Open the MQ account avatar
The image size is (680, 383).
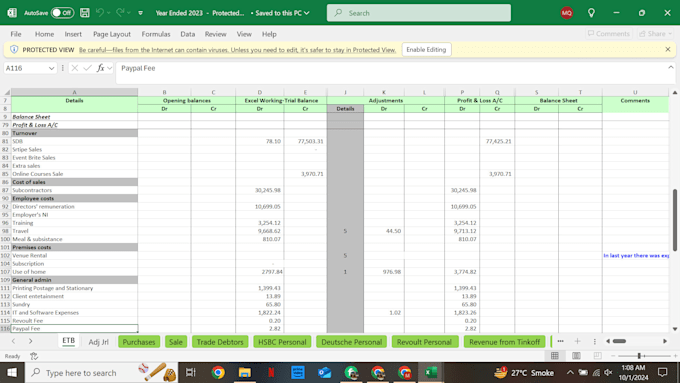[x=566, y=13]
